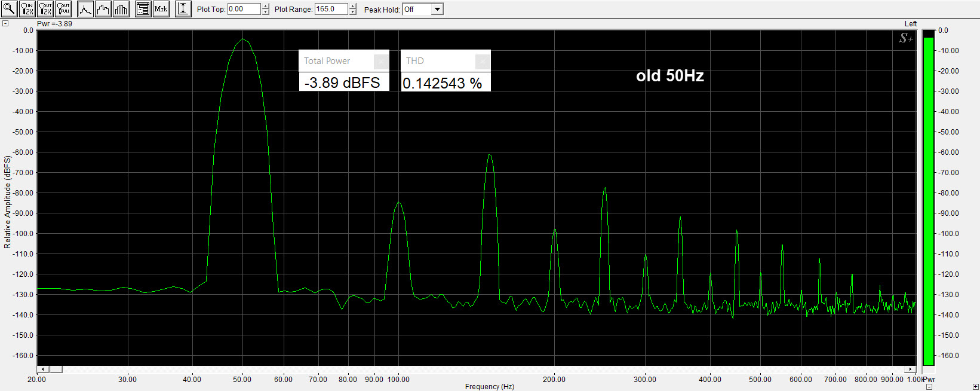Click the Pwr =-3.89 readout text
This screenshot has height=391, width=980.
[x=54, y=24]
